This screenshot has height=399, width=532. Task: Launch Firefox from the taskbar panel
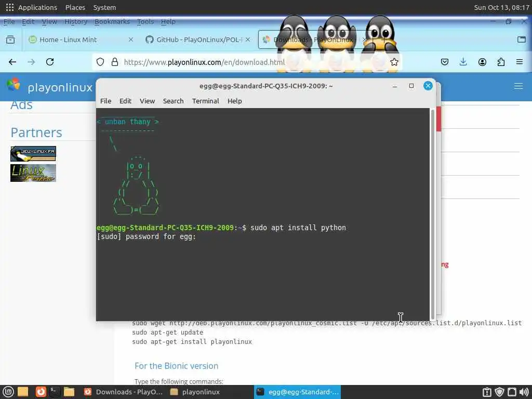[x=41, y=392]
